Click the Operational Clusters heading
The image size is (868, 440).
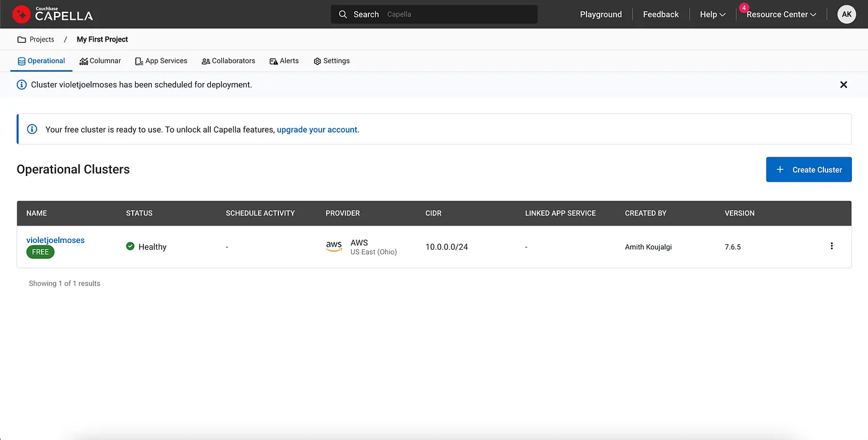(x=73, y=169)
